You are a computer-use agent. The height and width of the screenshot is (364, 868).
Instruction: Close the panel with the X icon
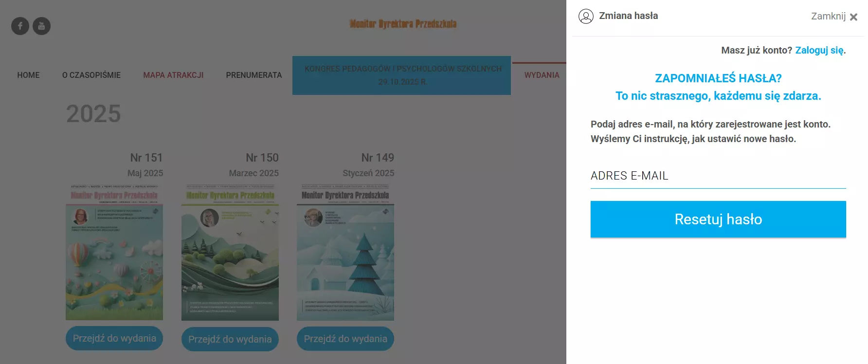coord(853,17)
